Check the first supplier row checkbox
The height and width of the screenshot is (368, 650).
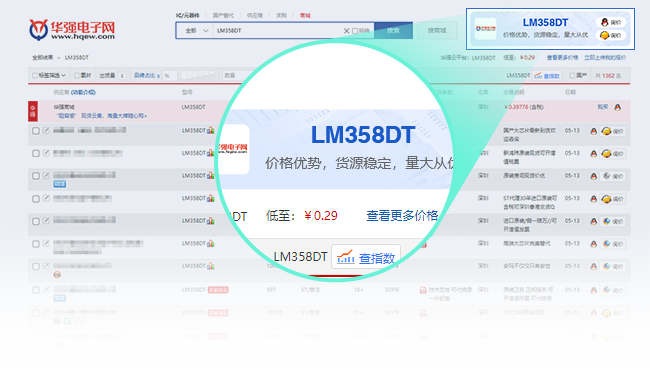click(x=36, y=131)
